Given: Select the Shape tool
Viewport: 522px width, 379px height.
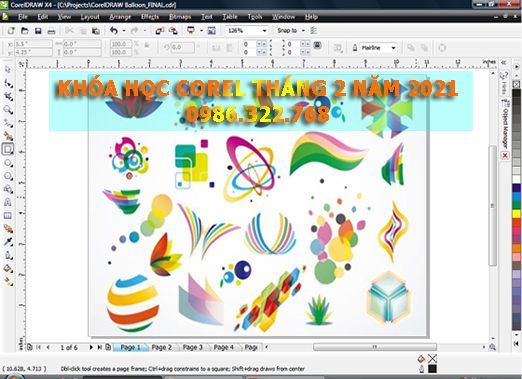Looking at the screenshot, I should tap(8, 83).
